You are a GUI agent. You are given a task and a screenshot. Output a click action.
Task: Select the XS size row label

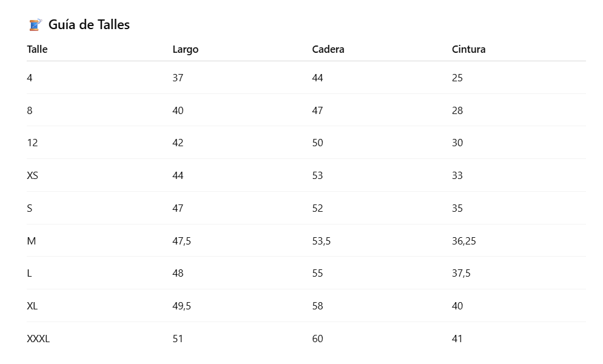33,175
